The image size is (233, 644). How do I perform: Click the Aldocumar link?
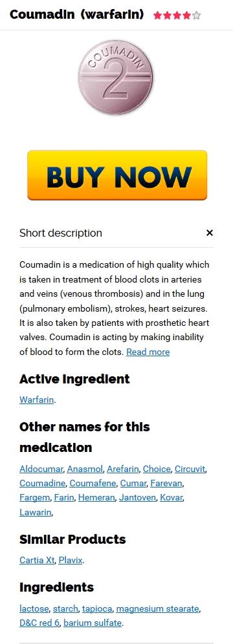41,469
